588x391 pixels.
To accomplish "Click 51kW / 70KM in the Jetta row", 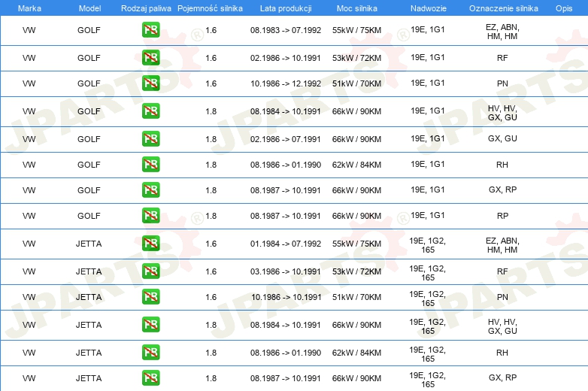I will 356,297.
